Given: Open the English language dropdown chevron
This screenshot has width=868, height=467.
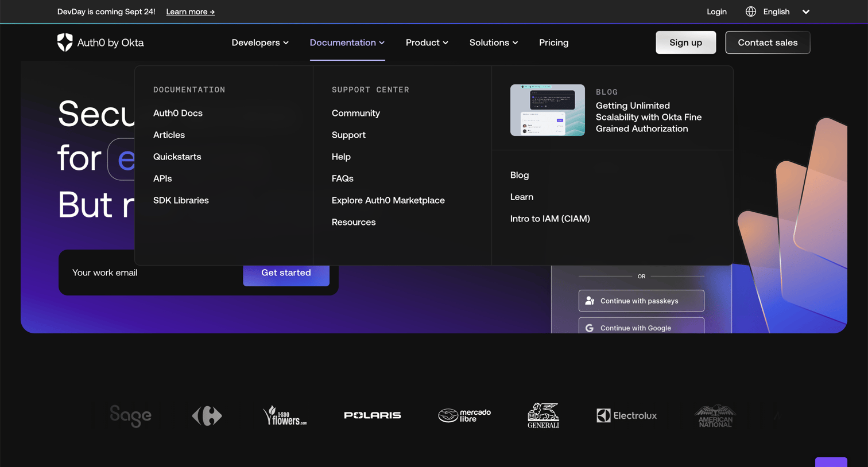Looking at the screenshot, I should [806, 11].
